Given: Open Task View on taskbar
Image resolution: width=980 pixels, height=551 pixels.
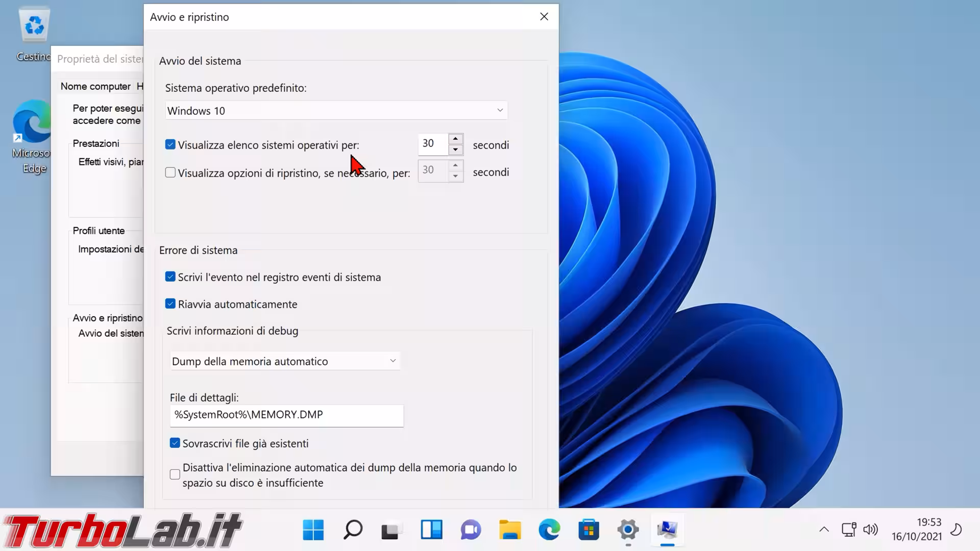Looking at the screenshot, I should tap(391, 530).
